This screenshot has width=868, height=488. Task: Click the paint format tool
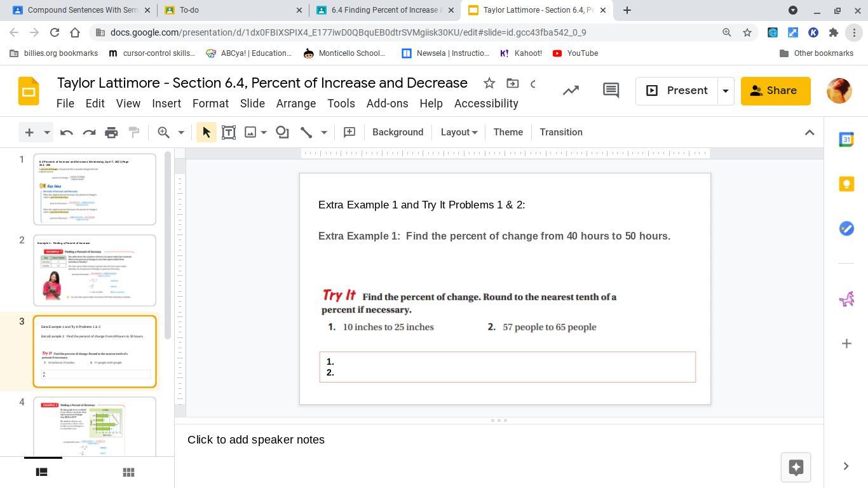[134, 132]
